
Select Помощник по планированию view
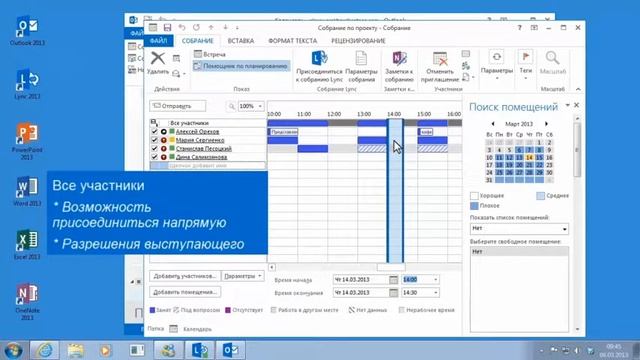pos(241,66)
